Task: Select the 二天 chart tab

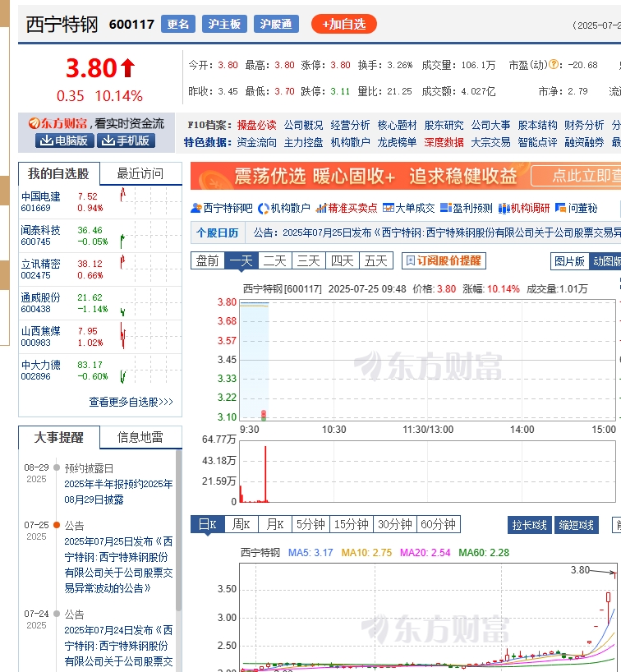Action: click(x=275, y=260)
